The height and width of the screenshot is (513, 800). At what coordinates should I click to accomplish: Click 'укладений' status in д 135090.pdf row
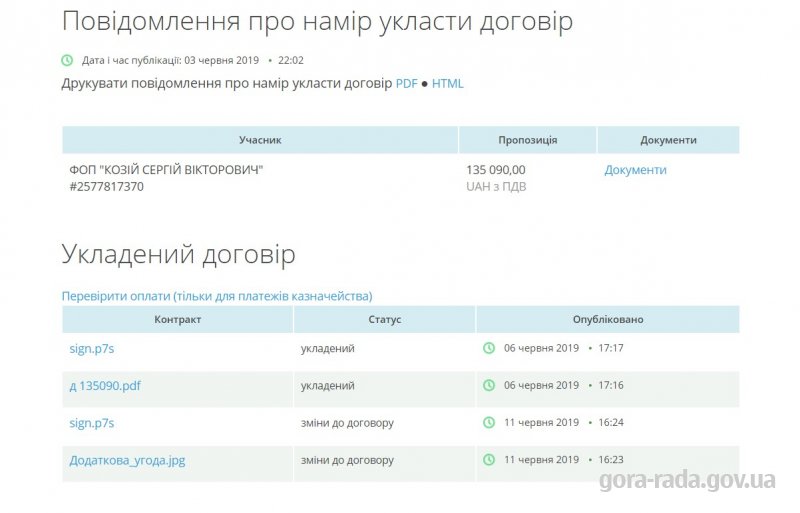(x=328, y=385)
